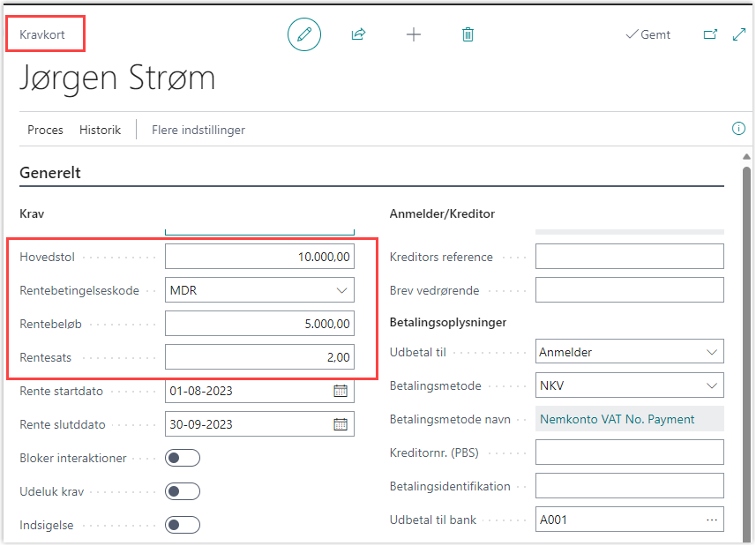The width and height of the screenshot is (756, 546).
Task: Click the Rentebeløb field
Action: [259, 324]
